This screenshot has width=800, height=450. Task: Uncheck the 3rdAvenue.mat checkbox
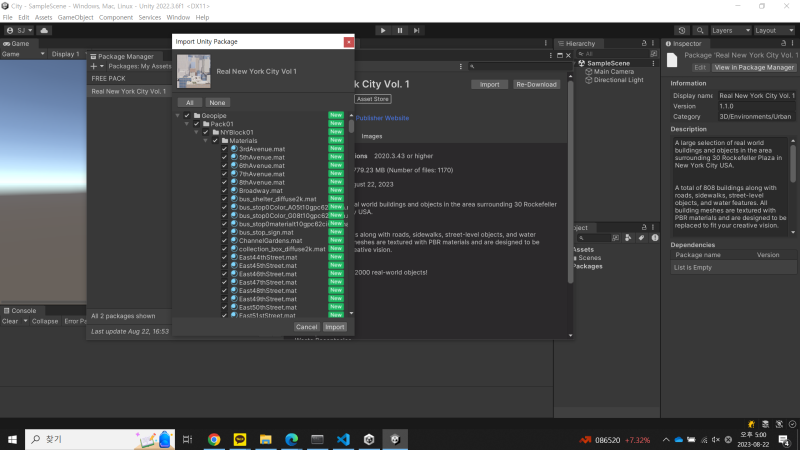tap(224, 149)
